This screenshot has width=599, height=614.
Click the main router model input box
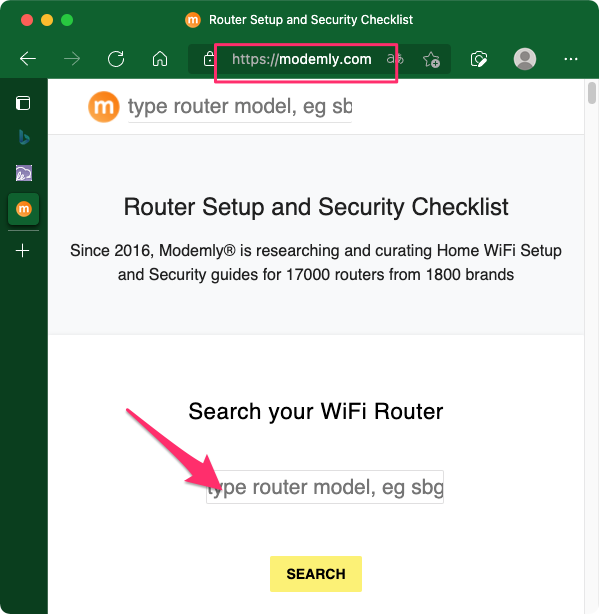tap(325, 487)
